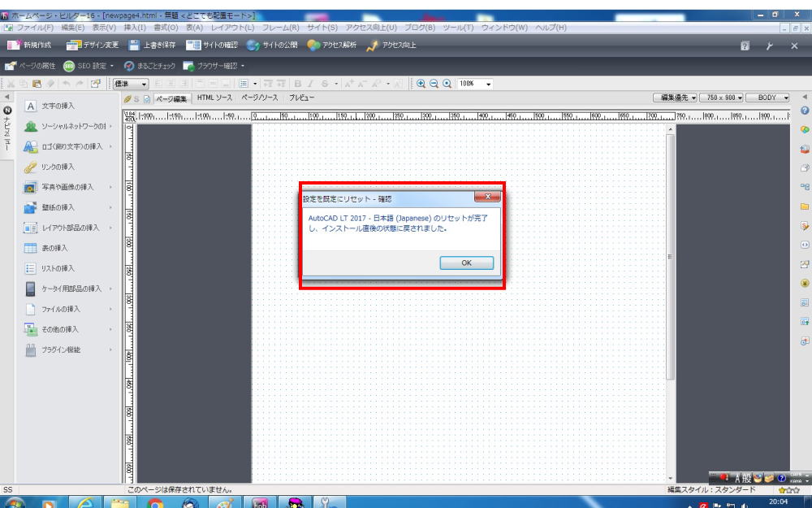
Task: Save the page with 上書き保存
Action: point(153,45)
